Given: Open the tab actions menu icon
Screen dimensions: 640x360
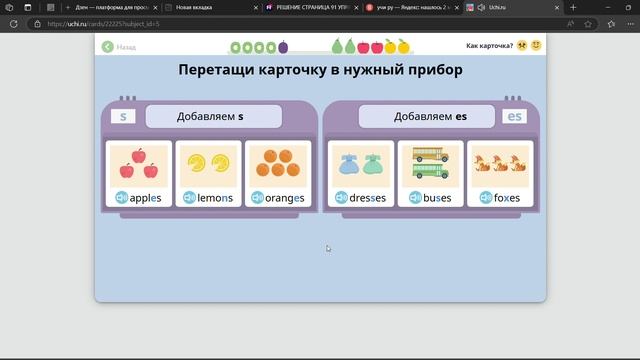Looking at the screenshot, I should pyautogui.click(x=28, y=7).
